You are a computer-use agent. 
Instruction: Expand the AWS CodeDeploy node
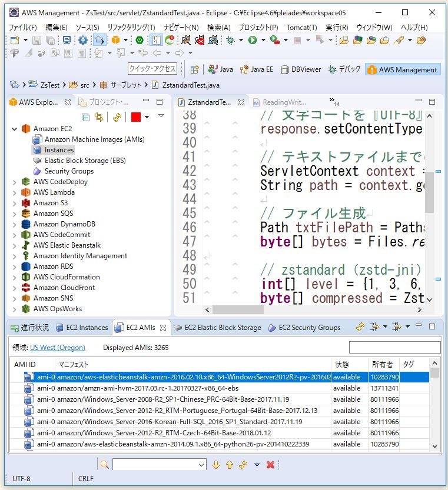[x=14, y=182]
